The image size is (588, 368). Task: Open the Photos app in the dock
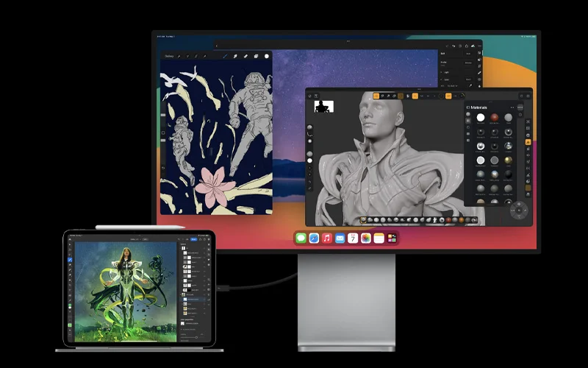pyautogui.click(x=366, y=238)
